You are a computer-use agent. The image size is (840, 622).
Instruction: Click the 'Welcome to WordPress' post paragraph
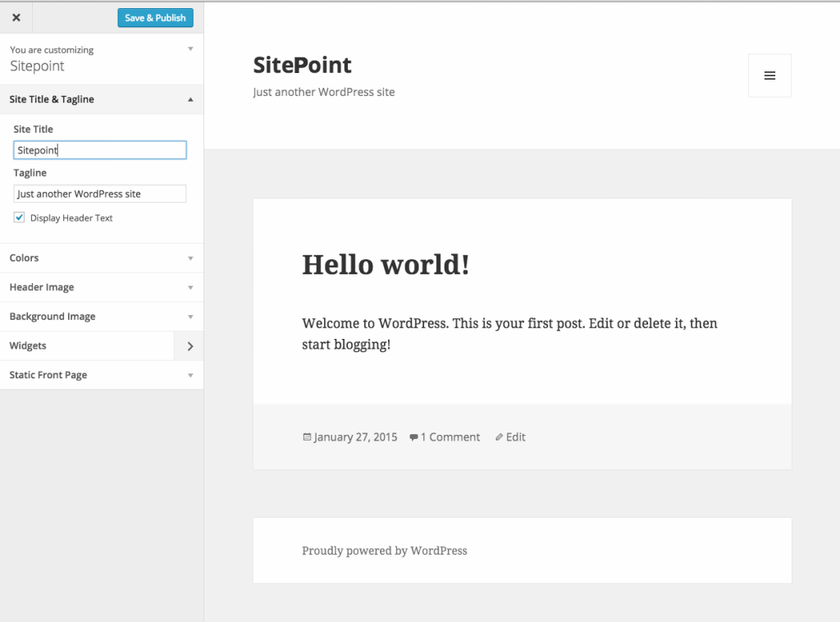(509, 334)
